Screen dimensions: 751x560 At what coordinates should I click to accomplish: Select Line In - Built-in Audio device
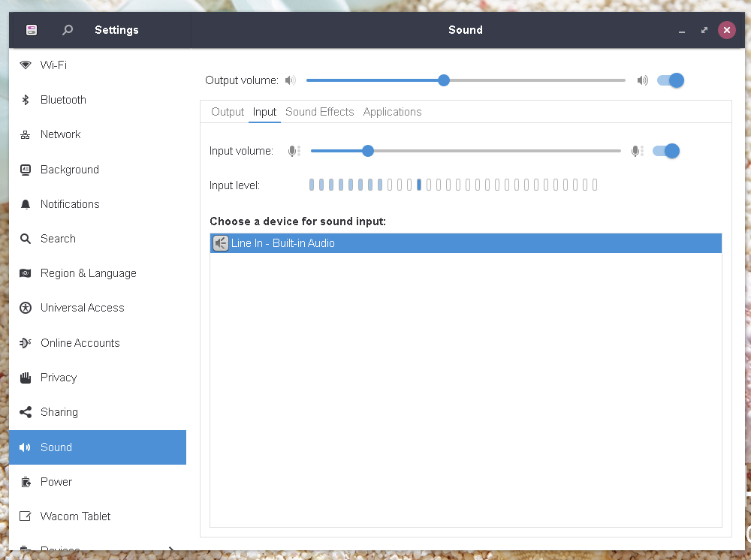(x=283, y=243)
